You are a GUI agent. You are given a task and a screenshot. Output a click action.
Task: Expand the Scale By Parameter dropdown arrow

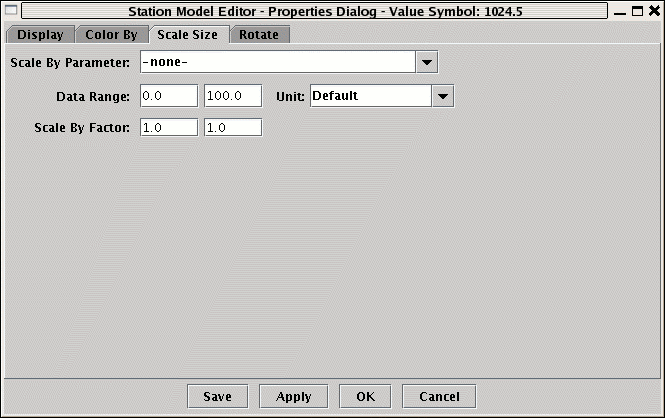click(427, 62)
